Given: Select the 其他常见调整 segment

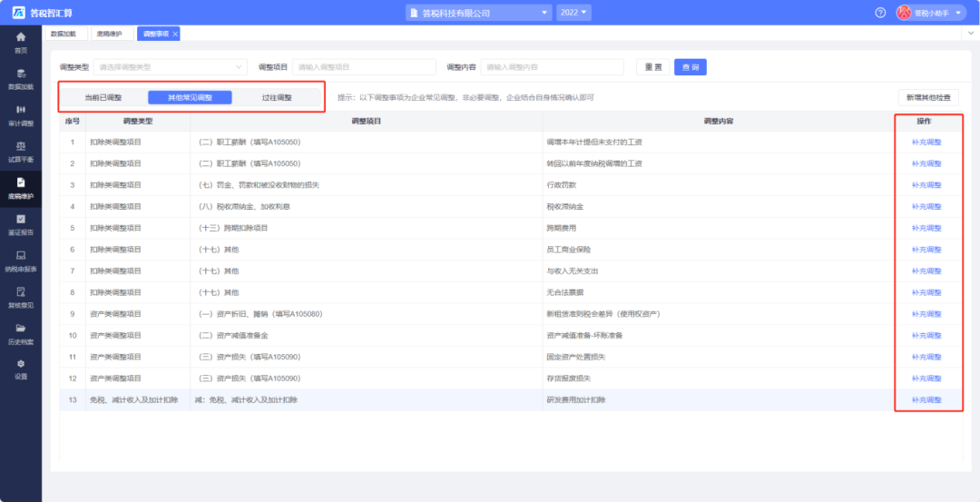Looking at the screenshot, I should tap(190, 97).
